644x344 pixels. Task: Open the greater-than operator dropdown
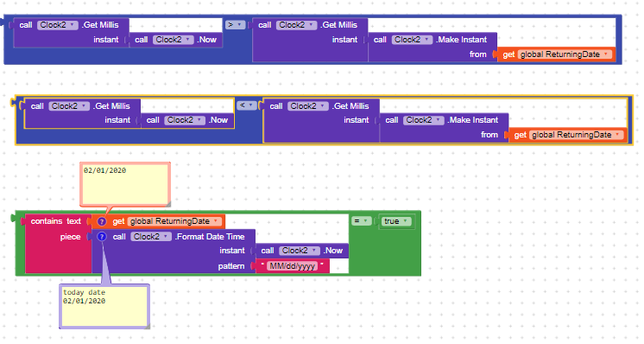[x=235, y=25]
